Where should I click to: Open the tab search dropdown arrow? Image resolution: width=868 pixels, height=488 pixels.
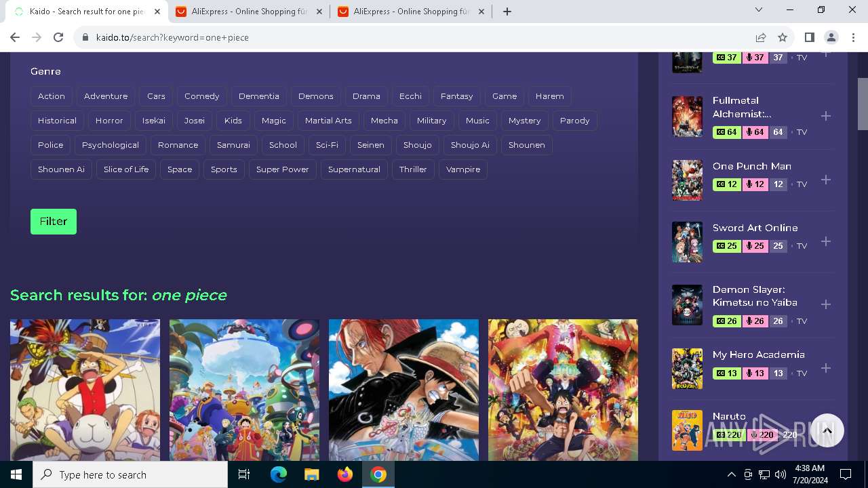tap(759, 9)
